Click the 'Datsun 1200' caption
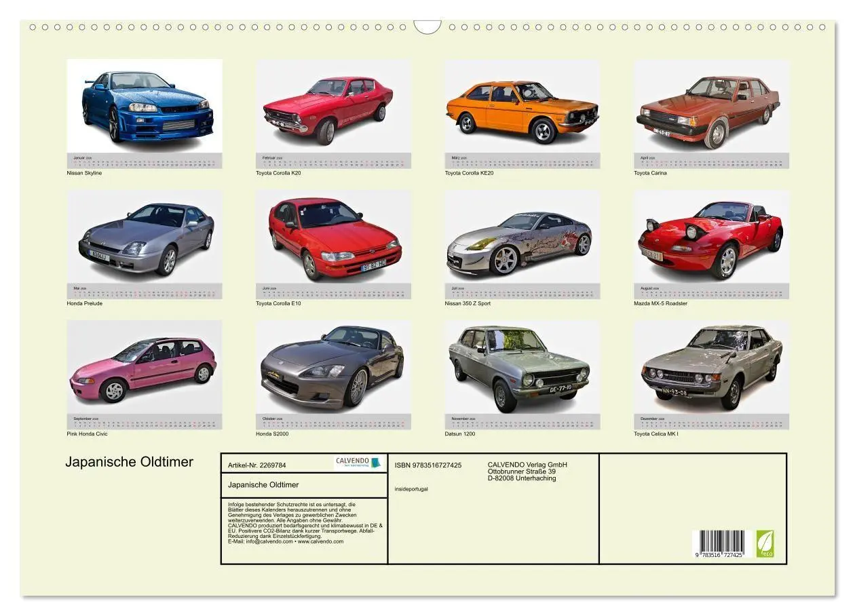Image resolution: width=855 pixels, height=616 pixels. click(459, 434)
